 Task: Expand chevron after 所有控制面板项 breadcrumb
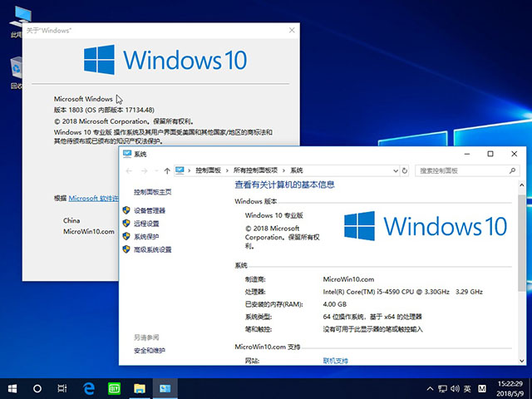(283, 170)
